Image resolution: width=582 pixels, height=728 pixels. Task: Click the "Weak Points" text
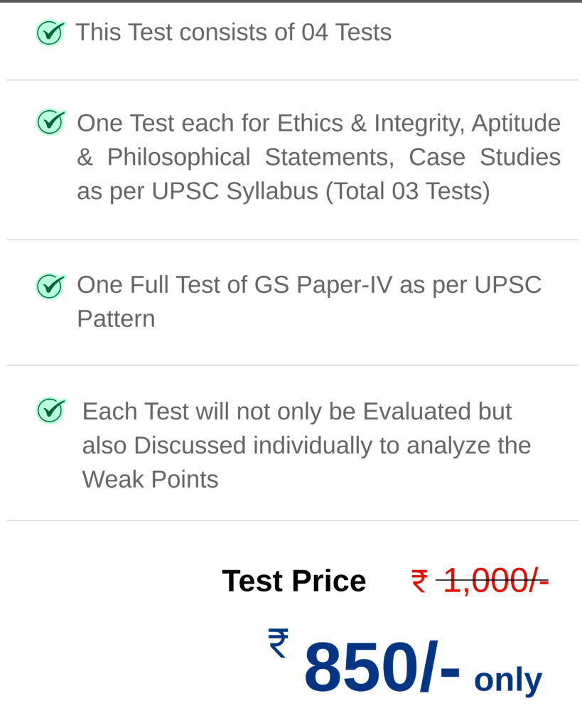click(150, 480)
